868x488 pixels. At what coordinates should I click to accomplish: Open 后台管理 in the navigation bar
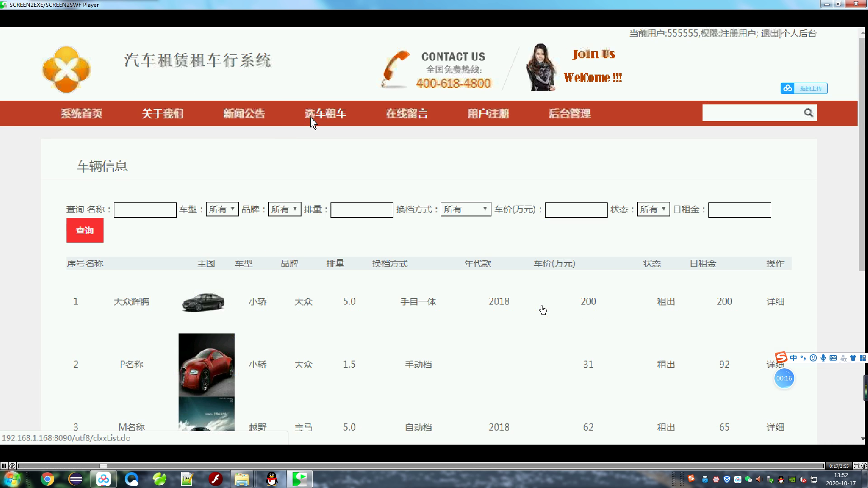pyautogui.click(x=570, y=113)
